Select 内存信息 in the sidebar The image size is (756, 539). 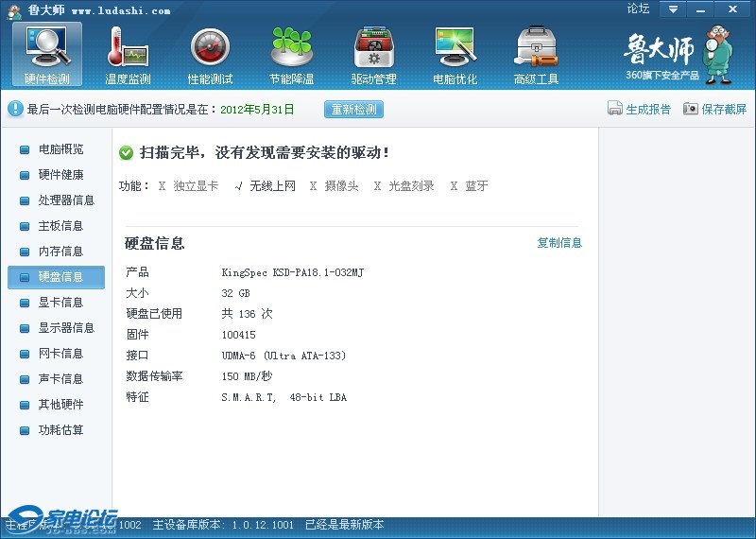(x=60, y=252)
